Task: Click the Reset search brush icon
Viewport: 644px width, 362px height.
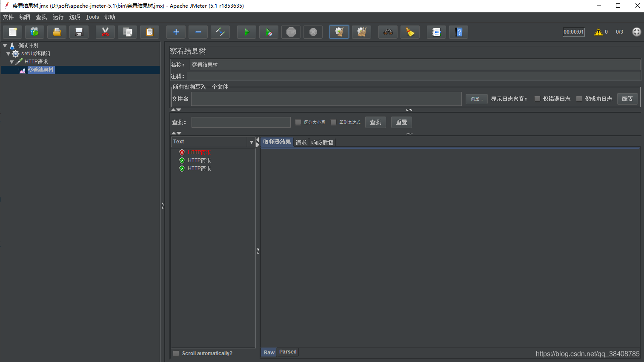Action: click(x=410, y=32)
